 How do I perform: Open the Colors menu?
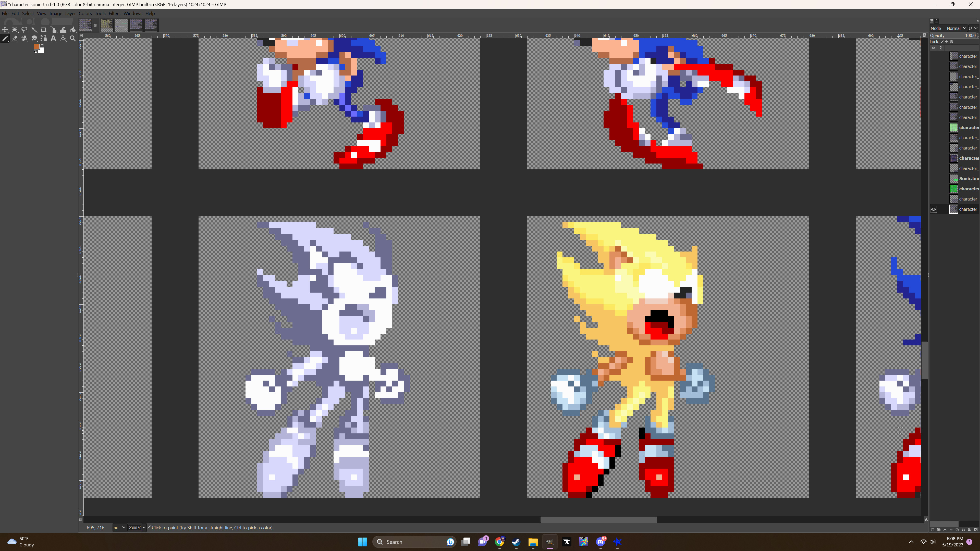[85, 13]
